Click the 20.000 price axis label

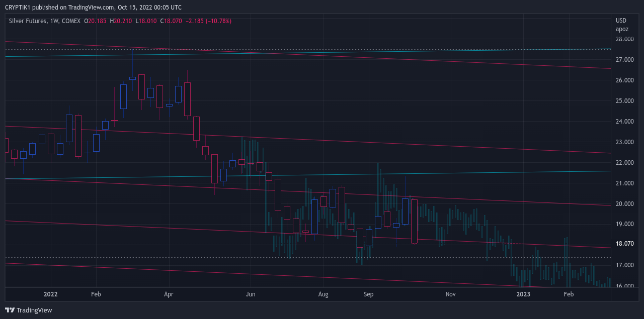point(624,204)
